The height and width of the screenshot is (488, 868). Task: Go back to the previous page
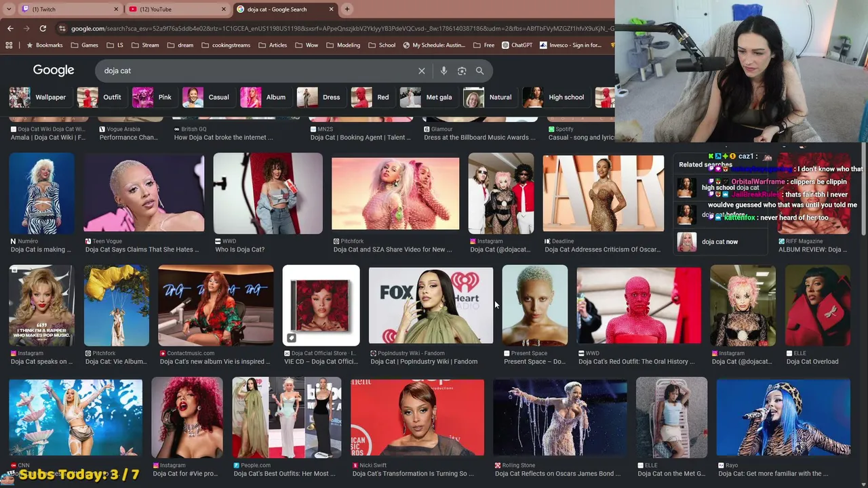(10, 28)
